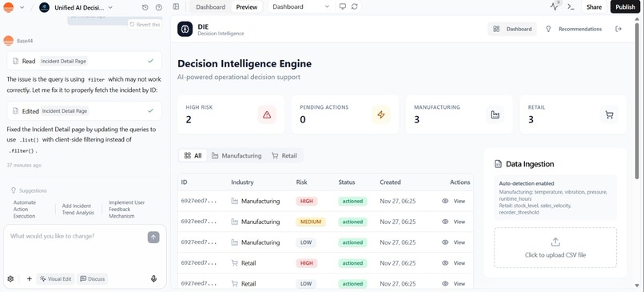Click Unified AI Decision app logo

[45, 7]
